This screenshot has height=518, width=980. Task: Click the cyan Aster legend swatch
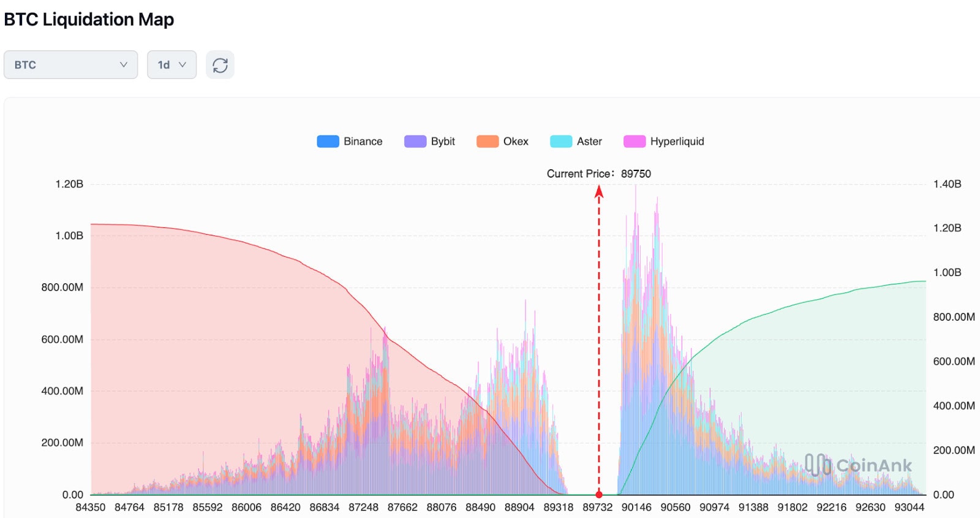(560, 142)
